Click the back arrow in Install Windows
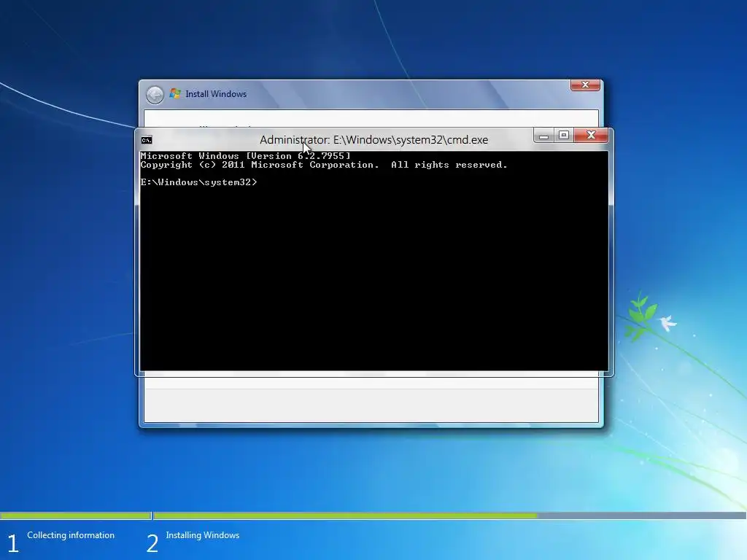The width and height of the screenshot is (747, 560). [x=155, y=95]
